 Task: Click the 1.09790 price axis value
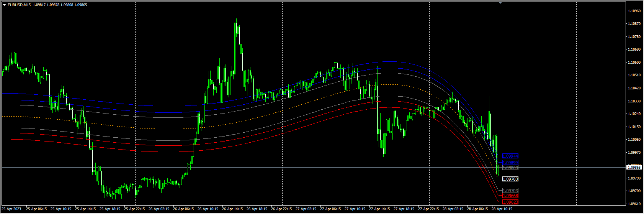[x=634, y=178]
